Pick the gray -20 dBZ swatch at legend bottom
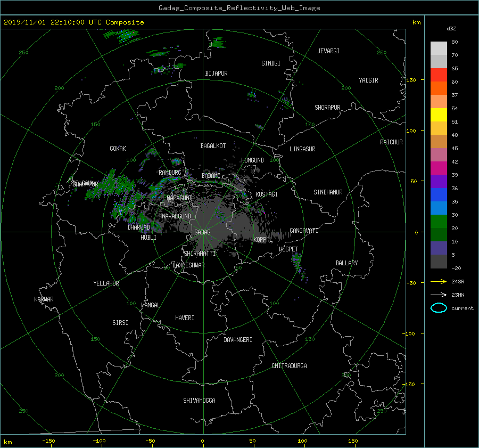 click(x=439, y=262)
